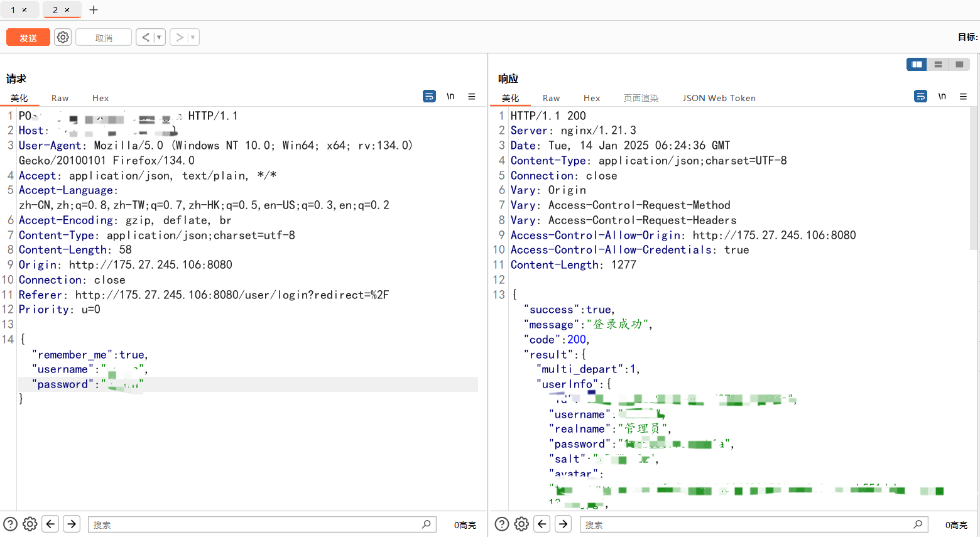Image resolution: width=980 pixels, height=537 pixels.
Task: Select the response Raw tab
Action: point(552,98)
